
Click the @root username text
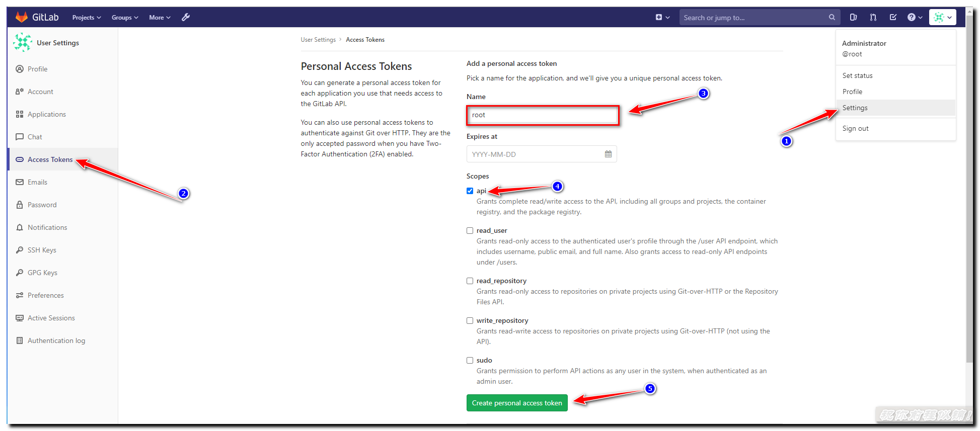coord(852,54)
